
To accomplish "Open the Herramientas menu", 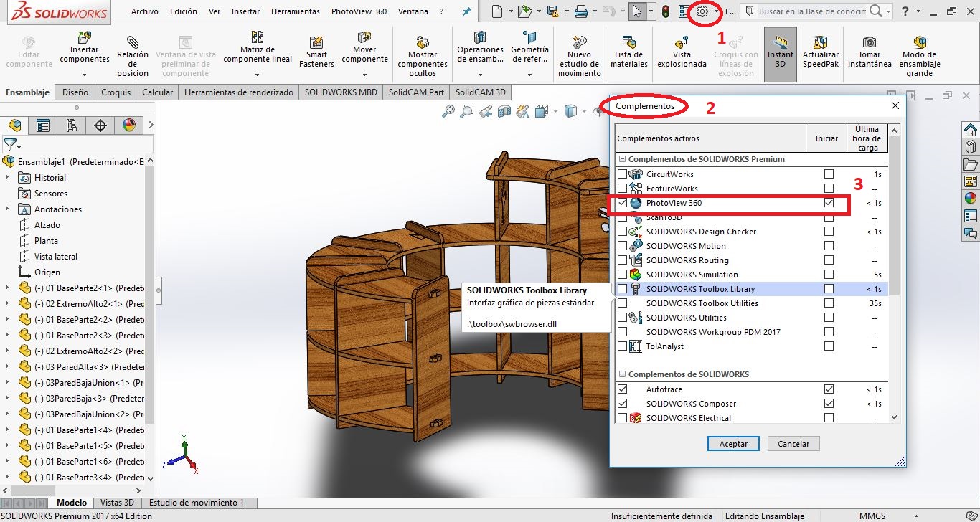I will click(x=296, y=11).
